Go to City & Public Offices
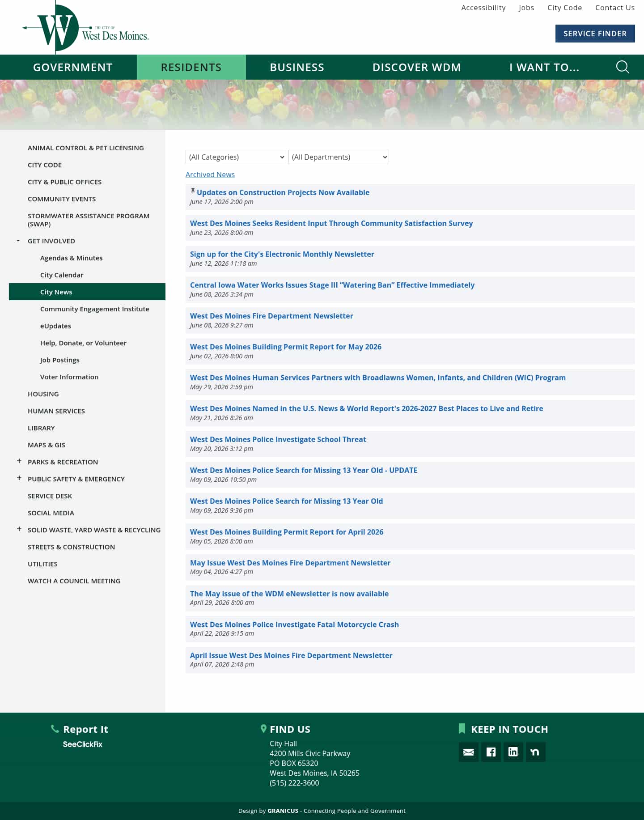 [x=64, y=182]
